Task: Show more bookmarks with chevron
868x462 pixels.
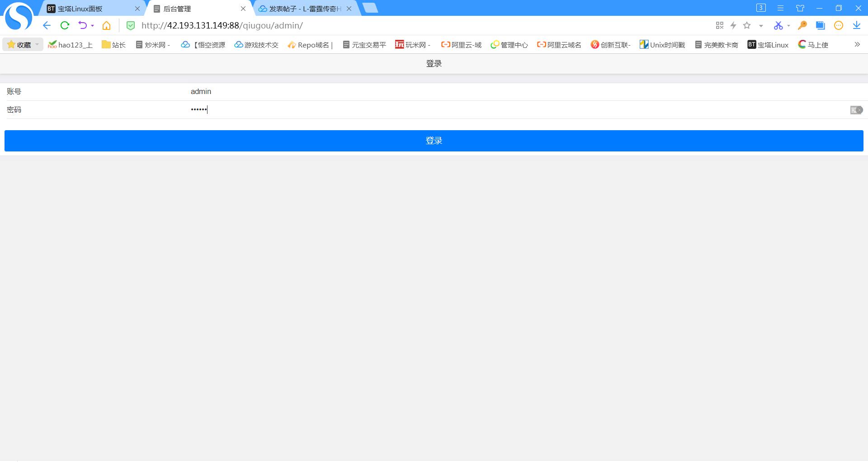Action: (857, 44)
